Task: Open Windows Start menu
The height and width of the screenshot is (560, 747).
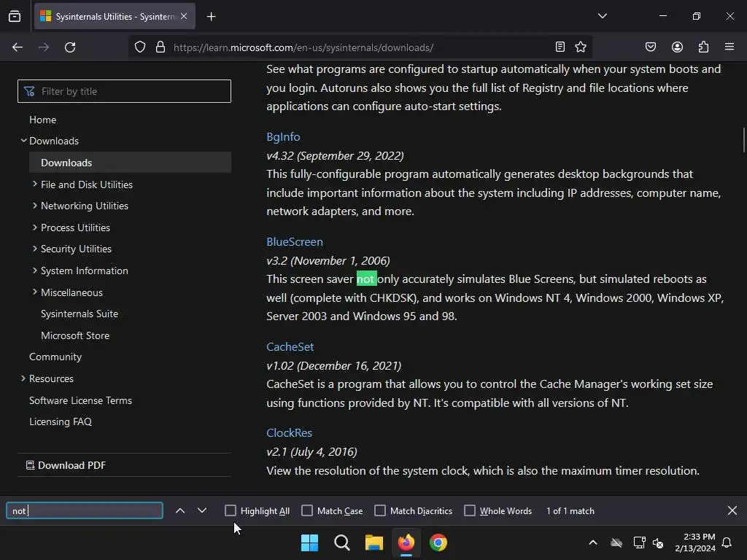Action: tap(309, 542)
